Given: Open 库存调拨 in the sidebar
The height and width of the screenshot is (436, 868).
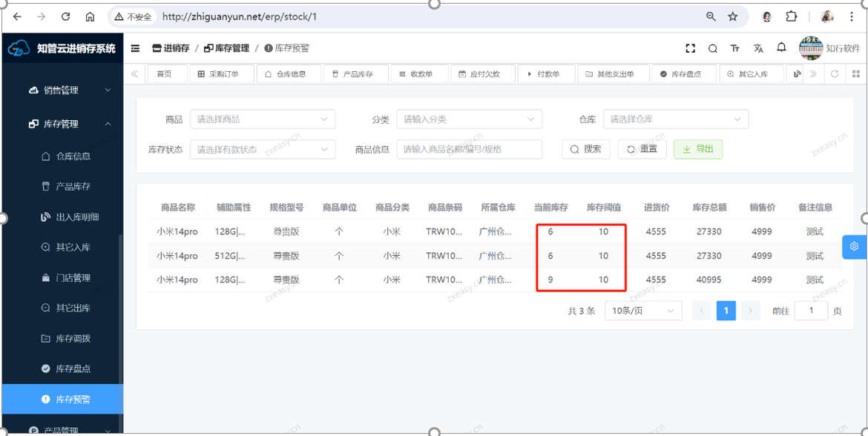Looking at the screenshot, I should tap(62, 338).
